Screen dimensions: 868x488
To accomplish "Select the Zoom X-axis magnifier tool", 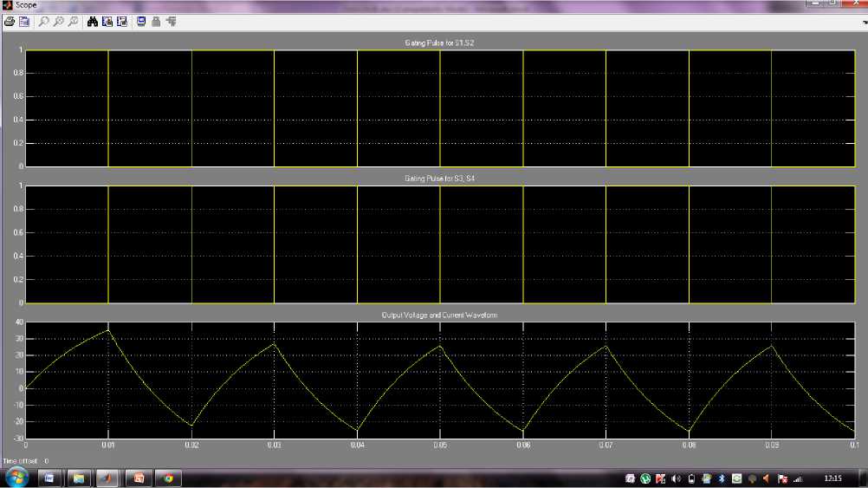I will click(x=58, y=21).
